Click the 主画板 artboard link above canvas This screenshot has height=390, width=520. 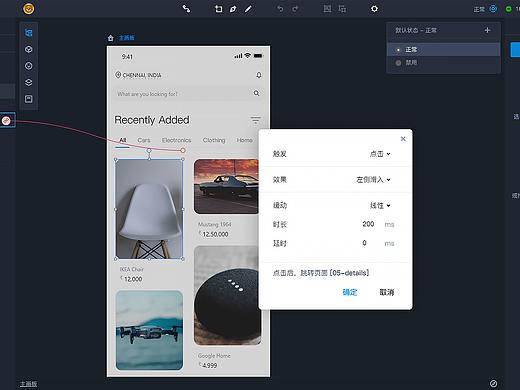[127, 38]
